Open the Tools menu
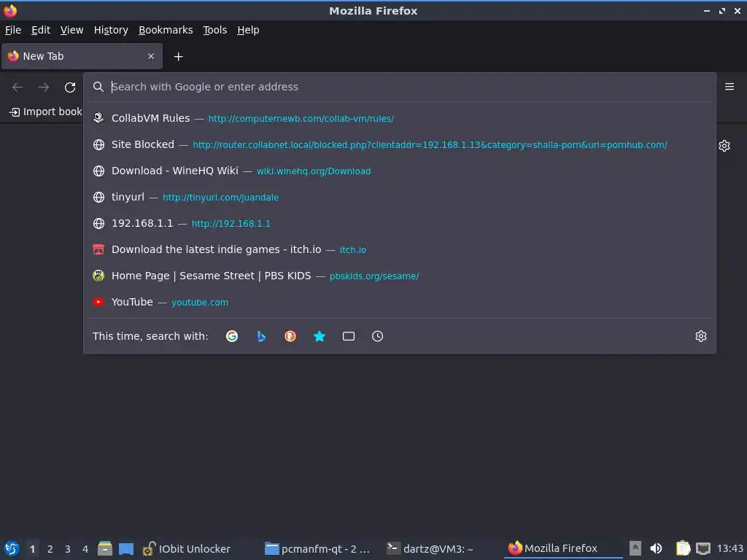 [215, 30]
